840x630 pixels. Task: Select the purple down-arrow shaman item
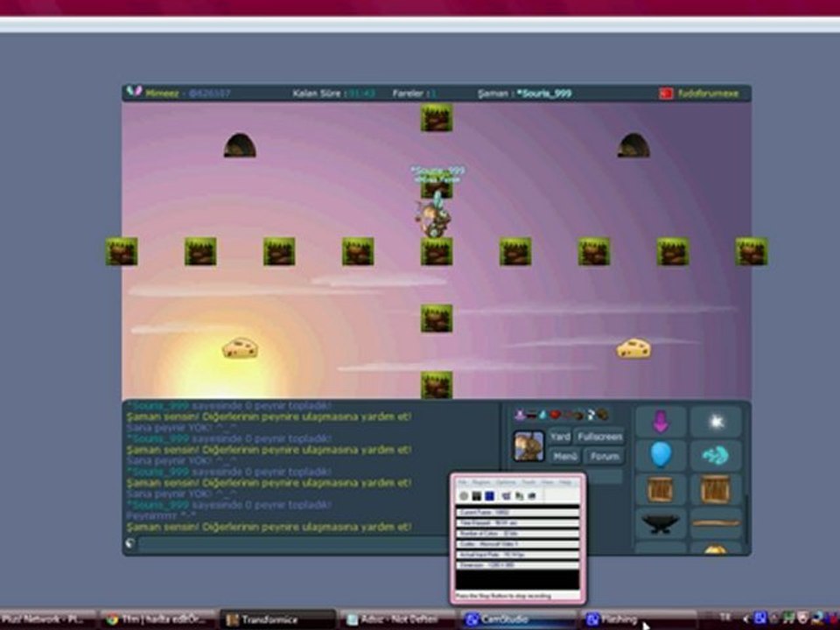(660, 422)
